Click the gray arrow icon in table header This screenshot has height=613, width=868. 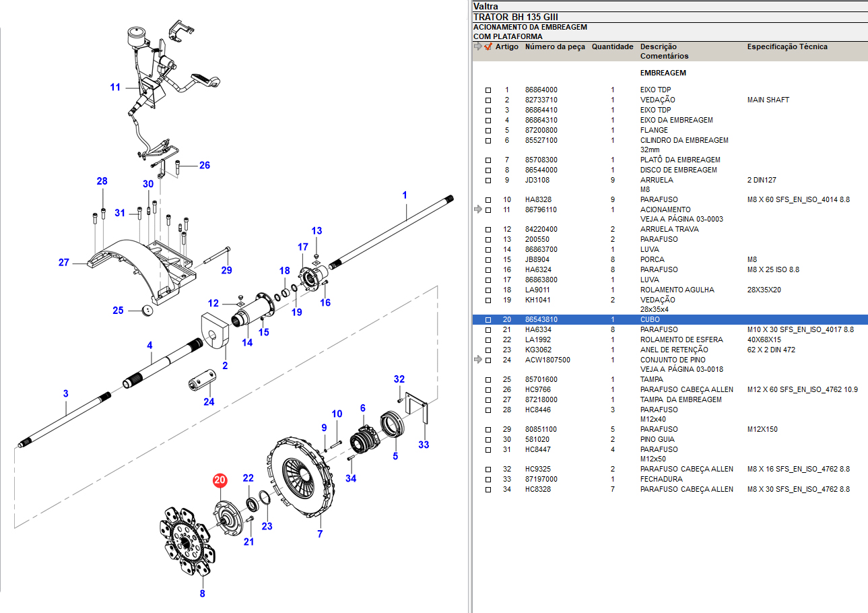[478, 47]
